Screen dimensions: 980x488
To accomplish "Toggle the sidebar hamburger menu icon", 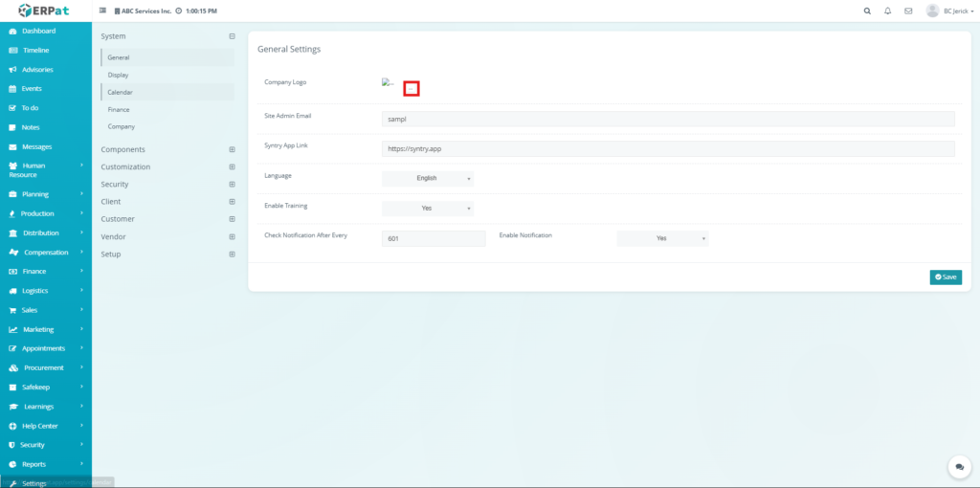I will 103,11.
